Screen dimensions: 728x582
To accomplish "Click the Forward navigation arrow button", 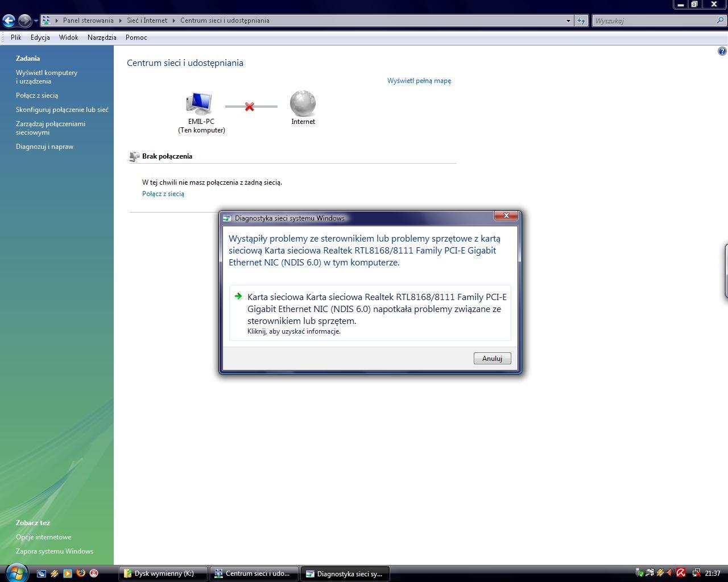I will [24, 20].
